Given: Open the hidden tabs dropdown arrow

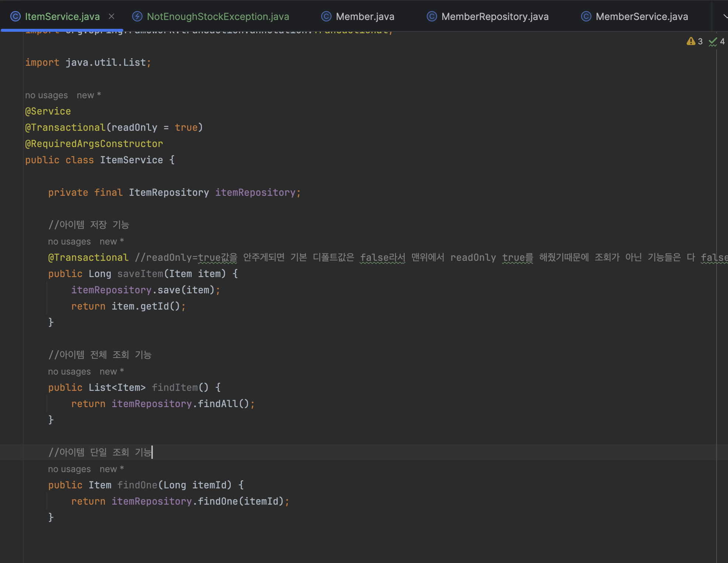Looking at the screenshot, I should [725, 16].
